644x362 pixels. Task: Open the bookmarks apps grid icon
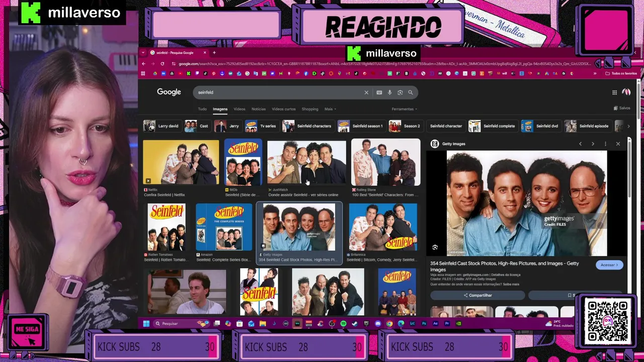click(143, 73)
